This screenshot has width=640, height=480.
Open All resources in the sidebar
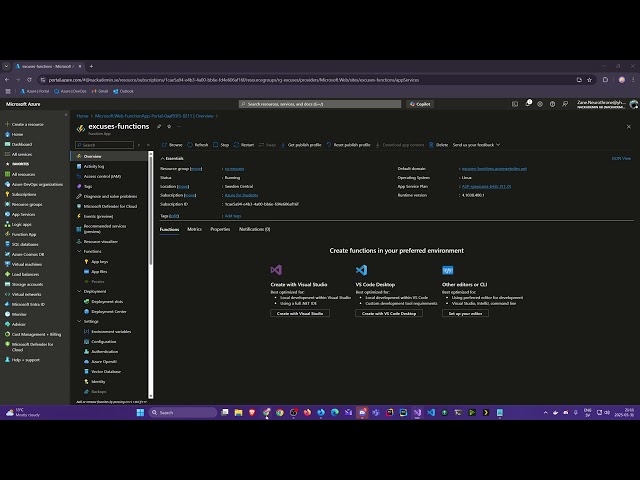pyautogui.click(x=20, y=174)
